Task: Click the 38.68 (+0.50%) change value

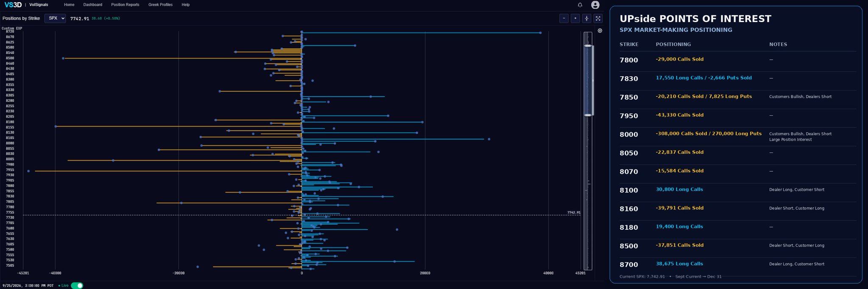Action: 106,19
